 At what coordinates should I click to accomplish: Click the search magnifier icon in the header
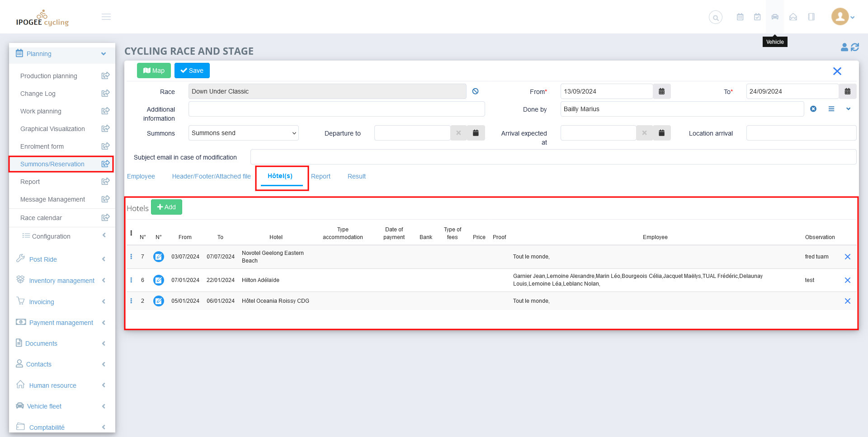click(716, 18)
